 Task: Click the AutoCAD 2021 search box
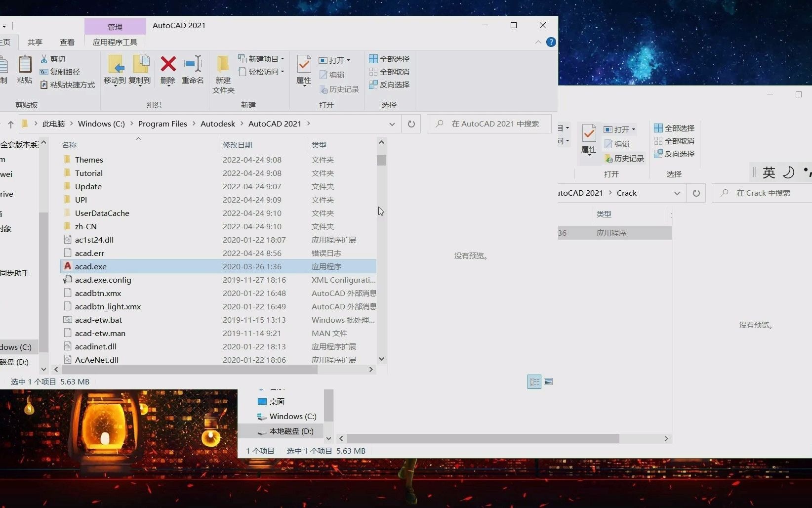tap(489, 124)
